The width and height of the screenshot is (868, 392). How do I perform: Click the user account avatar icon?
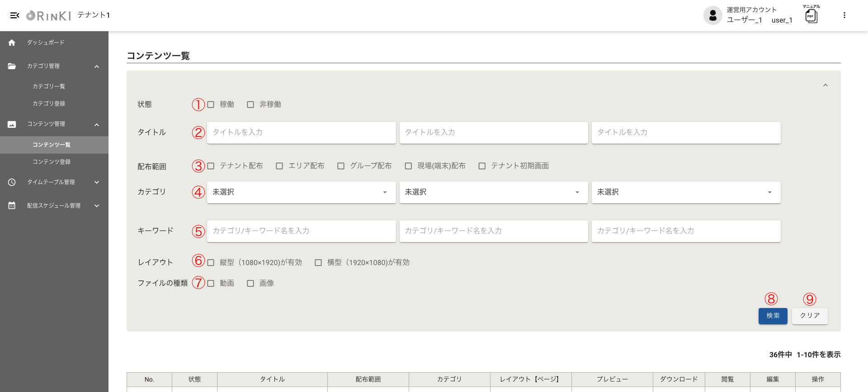point(712,16)
